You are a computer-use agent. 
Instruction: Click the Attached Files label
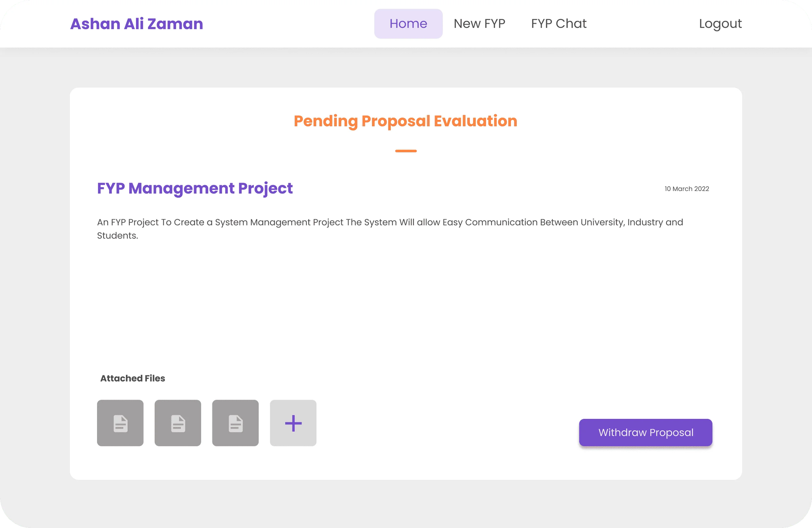pos(132,378)
